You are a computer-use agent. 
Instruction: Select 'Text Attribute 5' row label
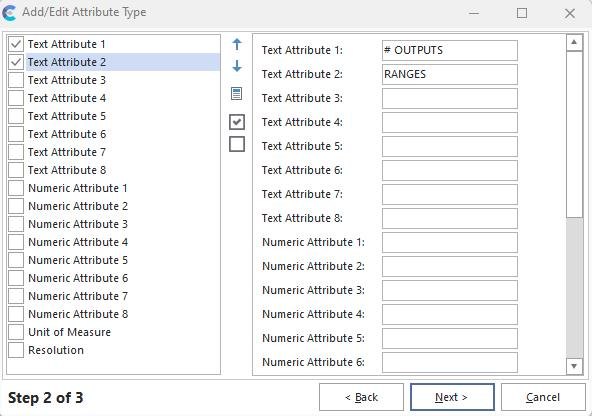tap(67, 116)
